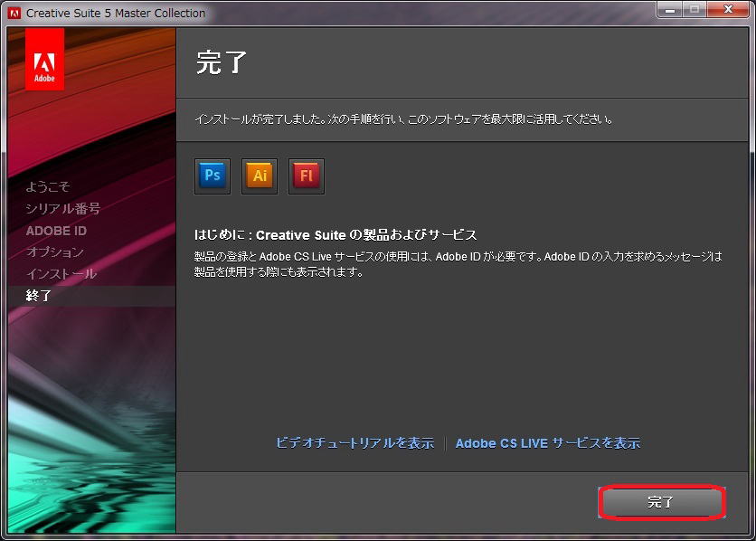Viewport: 756px width, 541px height.
Task: Click the Photoshop Ps product icon
Action: click(x=213, y=176)
